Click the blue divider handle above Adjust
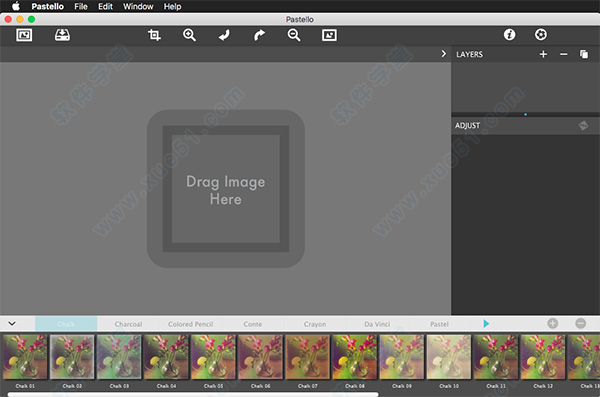600x397 pixels. coord(525,114)
